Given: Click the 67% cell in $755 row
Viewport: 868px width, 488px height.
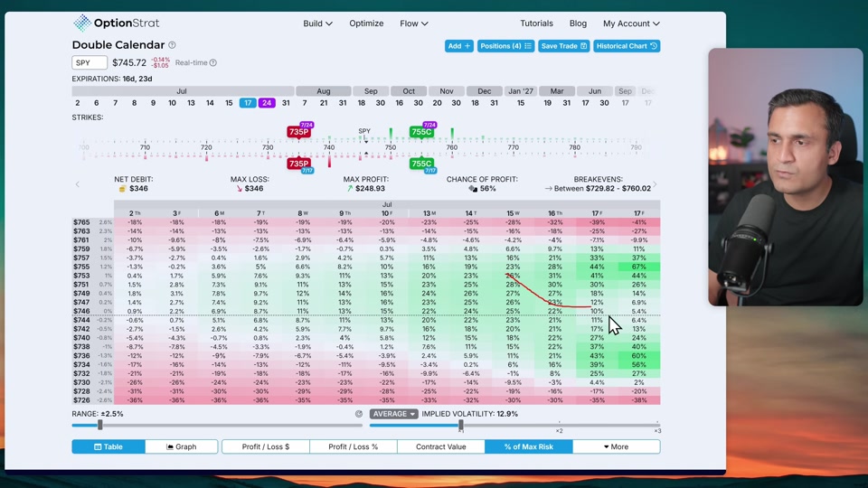Looking at the screenshot, I should click(639, 267).
